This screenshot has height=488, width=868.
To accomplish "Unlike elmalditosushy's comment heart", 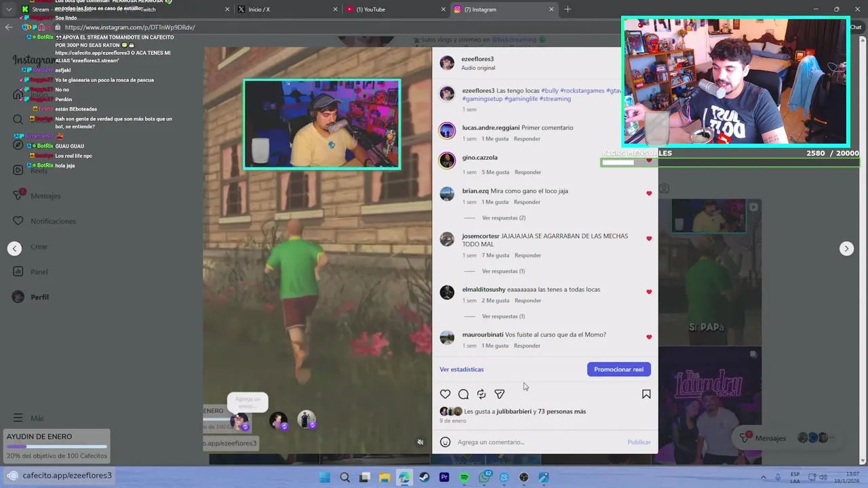I will coord(649,292).
